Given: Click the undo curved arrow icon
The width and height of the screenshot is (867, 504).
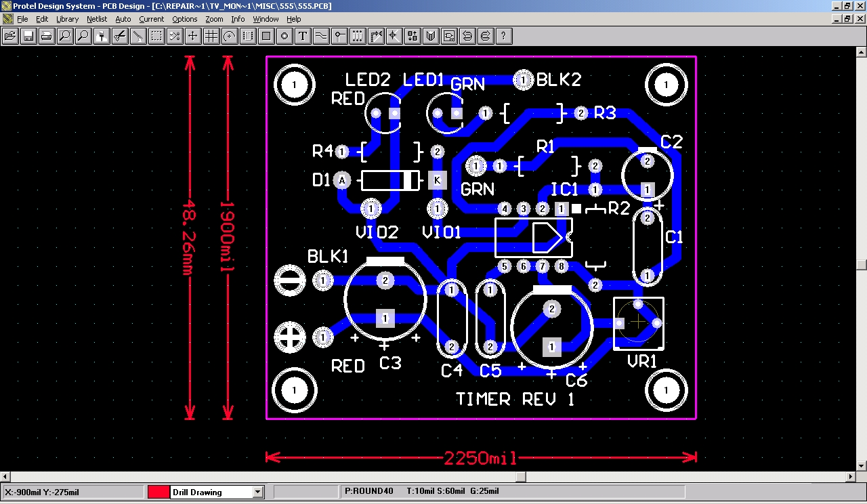Looking at the screenshot, I should click(x=467, y=36).
